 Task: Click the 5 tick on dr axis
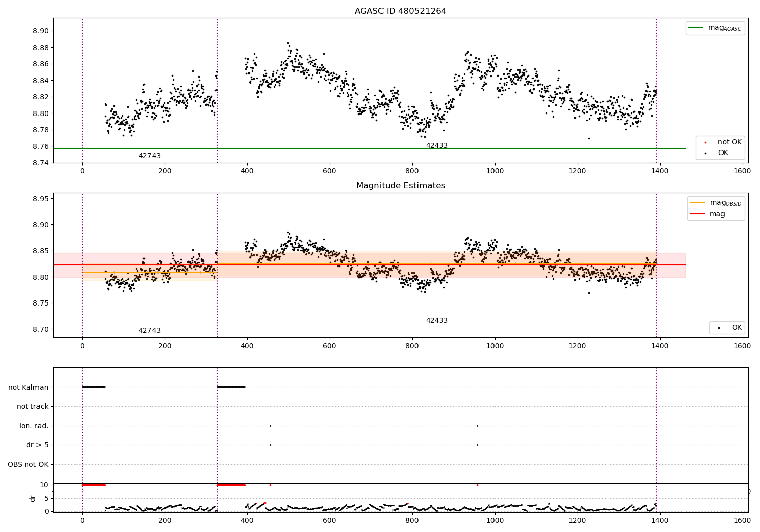(46, 498)
